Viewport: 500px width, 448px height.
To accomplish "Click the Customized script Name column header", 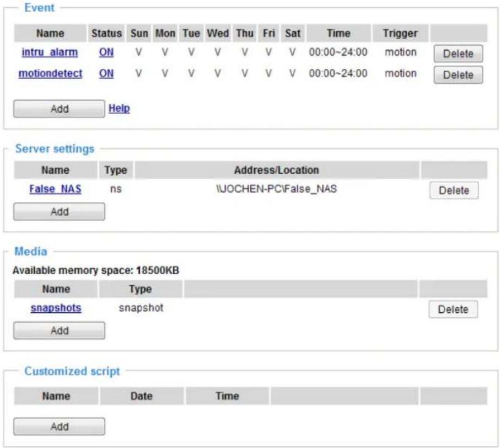I will pos(56,396).
